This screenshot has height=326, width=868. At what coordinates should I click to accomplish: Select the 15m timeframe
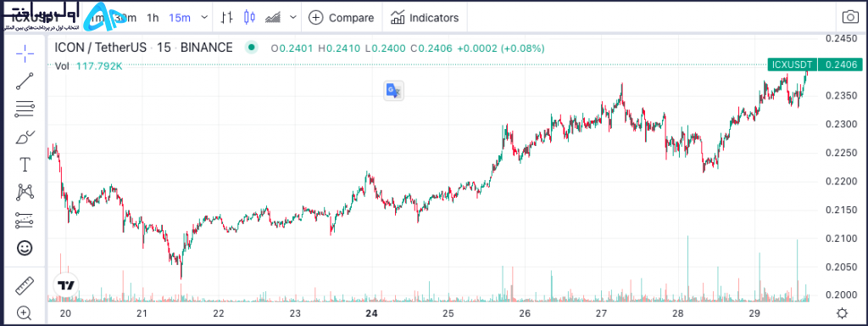[x=180, y=18]
